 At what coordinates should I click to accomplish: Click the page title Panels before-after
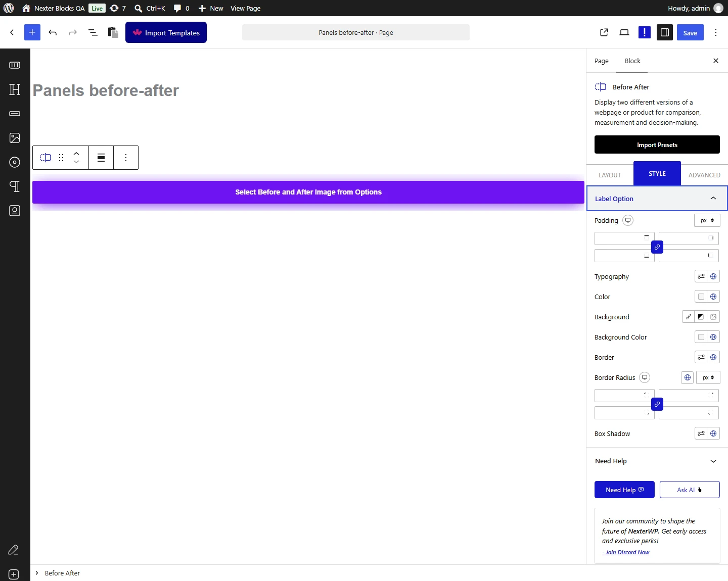tap(106, 90)
